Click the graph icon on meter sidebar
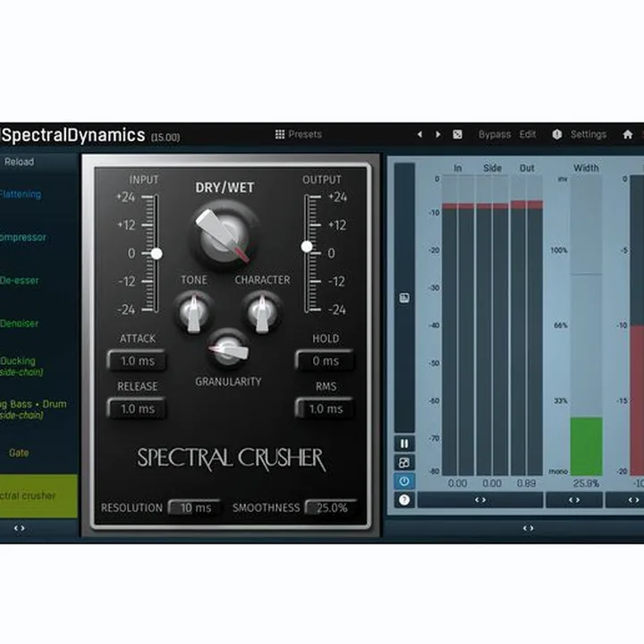 pos(404,298)
